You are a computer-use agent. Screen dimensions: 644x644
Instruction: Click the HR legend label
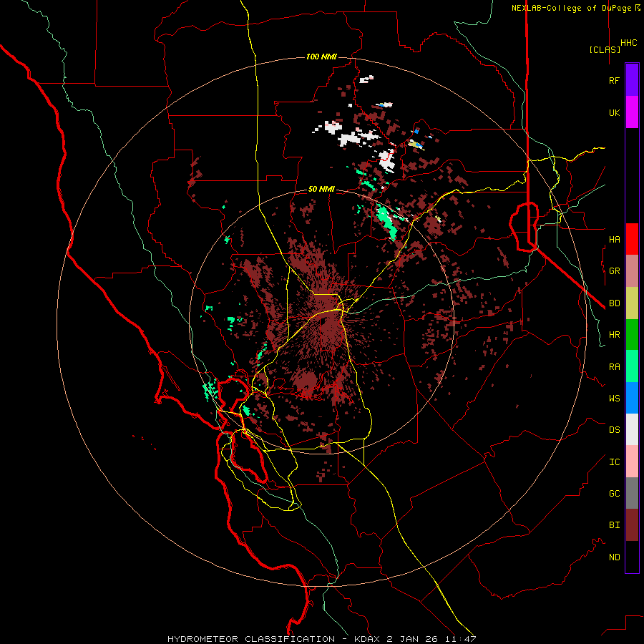click(x=614, y=335)
